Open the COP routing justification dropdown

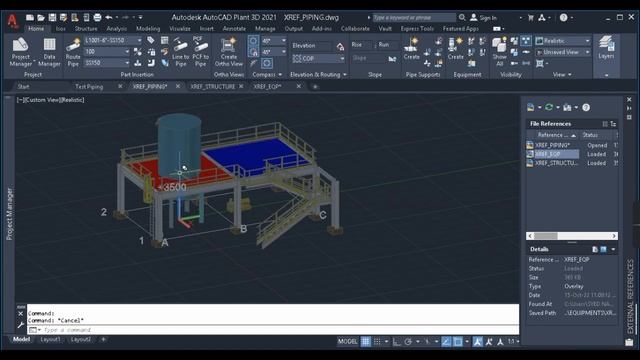(x=342, y=58)
